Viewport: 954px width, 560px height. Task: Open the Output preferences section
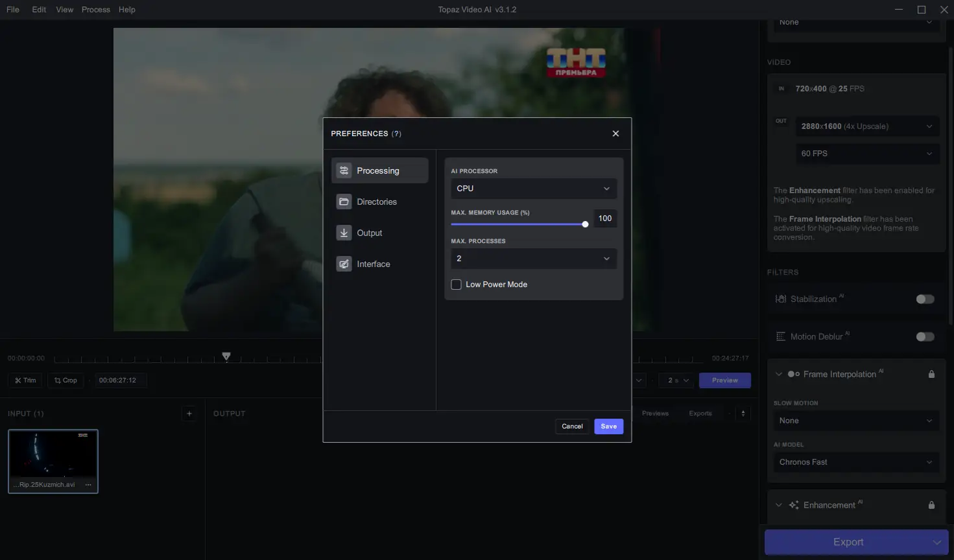click(x=379, y=233)
